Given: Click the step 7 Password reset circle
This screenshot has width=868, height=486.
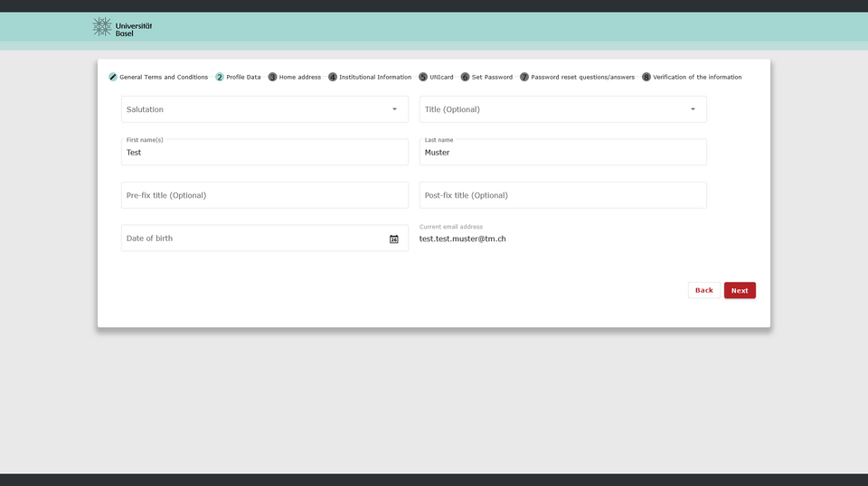Looking at the screenshot, I should [x=524, y=78].
